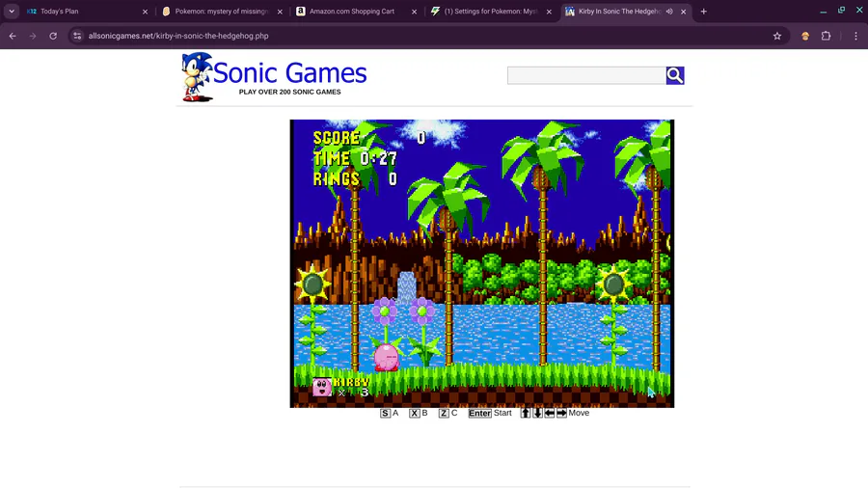Viewport: 868px width, 488px height.
Task: Open the Extensions puzzle icon
Action: [826, 36]
